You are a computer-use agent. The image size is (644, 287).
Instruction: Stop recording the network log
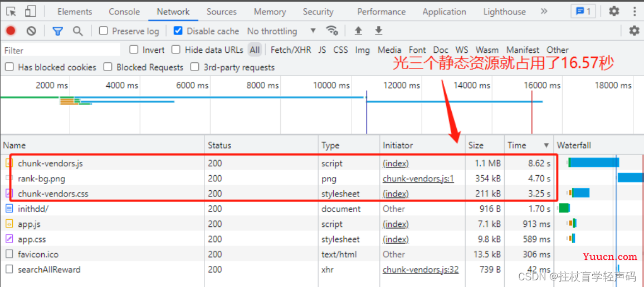[11, 31]
